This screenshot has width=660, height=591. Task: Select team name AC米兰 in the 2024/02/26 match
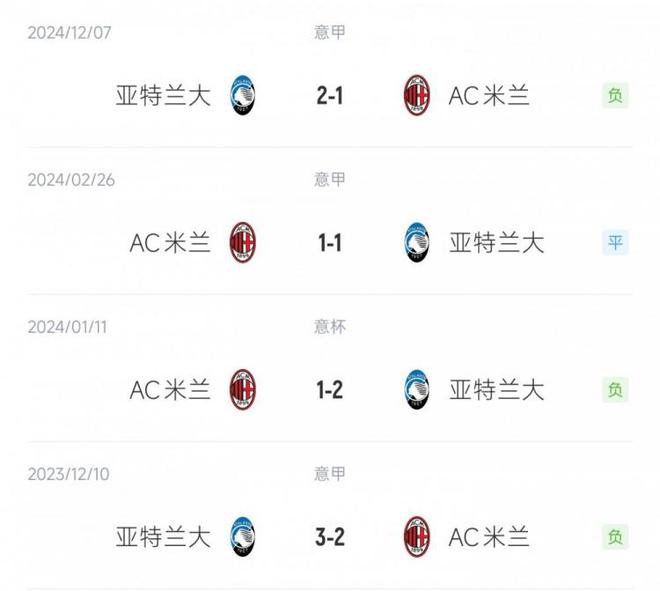pyautogui.click(x=170, y=243)
